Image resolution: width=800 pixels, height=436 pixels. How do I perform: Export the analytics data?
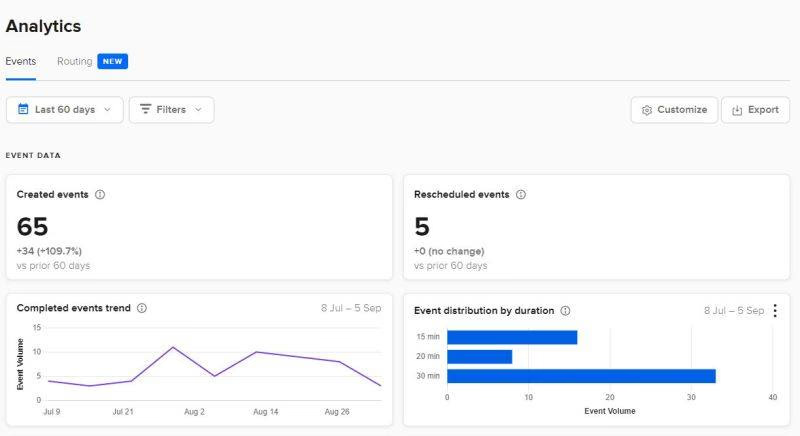[755, 110]
